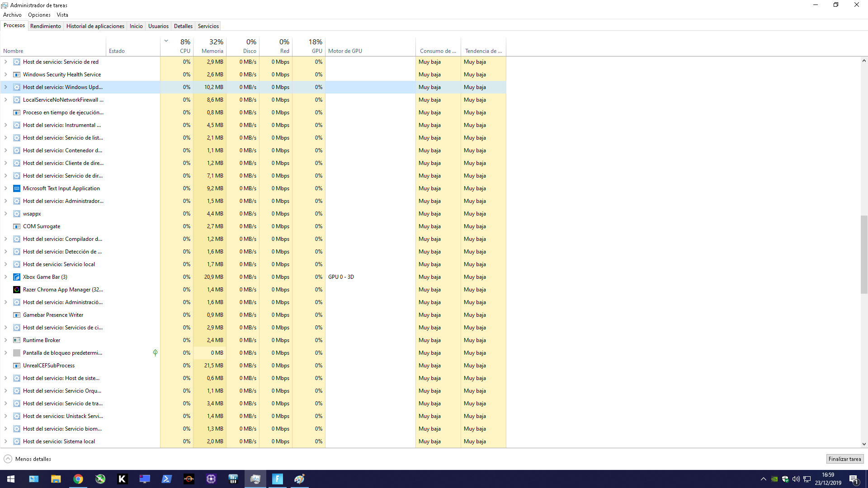868x488 pixels.
Task: Switch to the Rendimiento tab
Action: click(x=46, y=26)
